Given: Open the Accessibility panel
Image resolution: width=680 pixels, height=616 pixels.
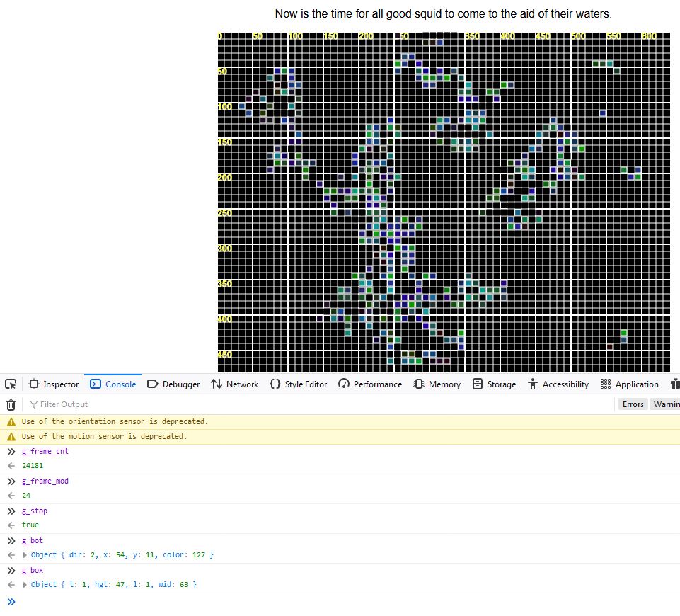Looking at the screenshot, I should pyautogui.click(x=558, y=384).
